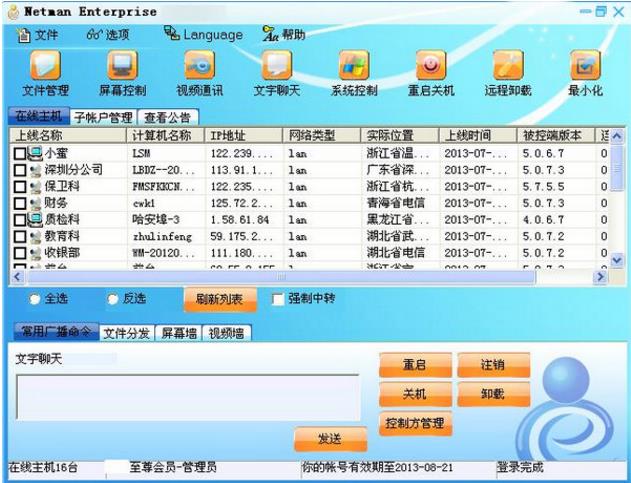Screen dimensions: 631x483
Task: Switch to the 子帐户管理 tab
Action: click(103, 117)
